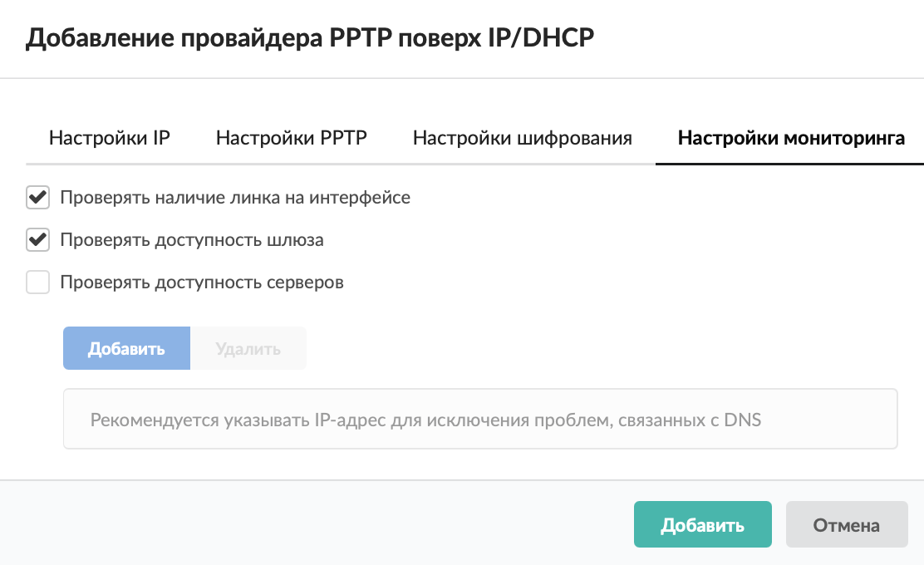The image size is (924, 565).
Task: Click the "Проверять доступность шлюза" label text
Action: pyautogui.click(x=192, y=240)
